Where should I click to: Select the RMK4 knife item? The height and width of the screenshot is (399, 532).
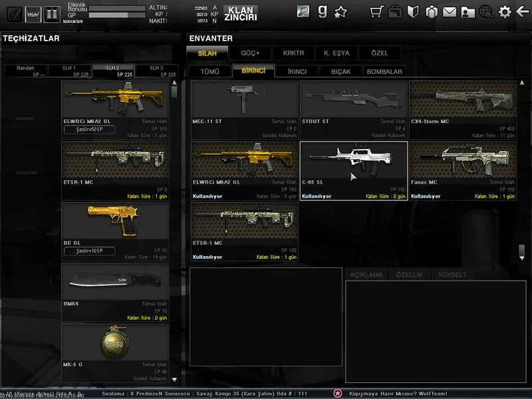pos(115,292)
